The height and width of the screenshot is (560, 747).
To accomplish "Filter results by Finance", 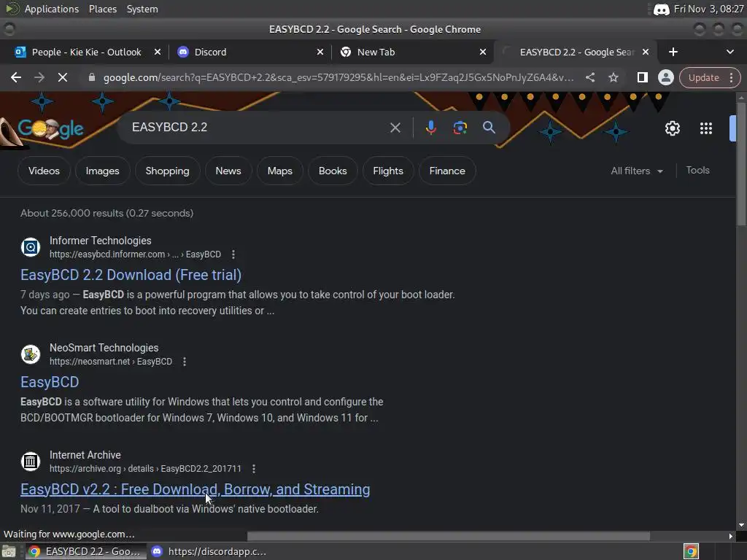I will (x=447, y=171).
